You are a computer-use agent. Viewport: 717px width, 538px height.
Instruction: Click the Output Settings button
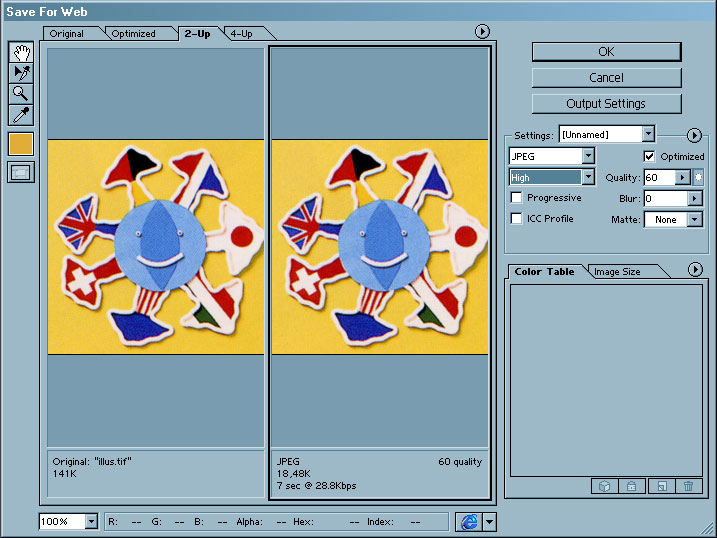(606, 104)
